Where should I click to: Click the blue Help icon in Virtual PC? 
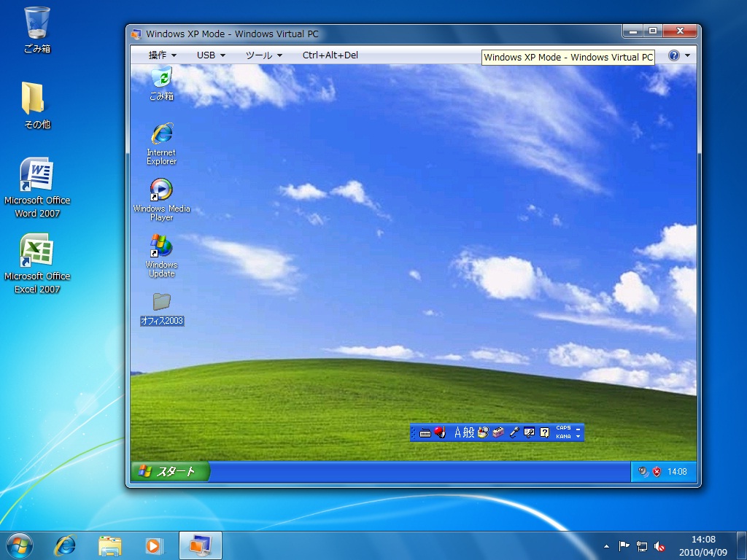point(673,55)
